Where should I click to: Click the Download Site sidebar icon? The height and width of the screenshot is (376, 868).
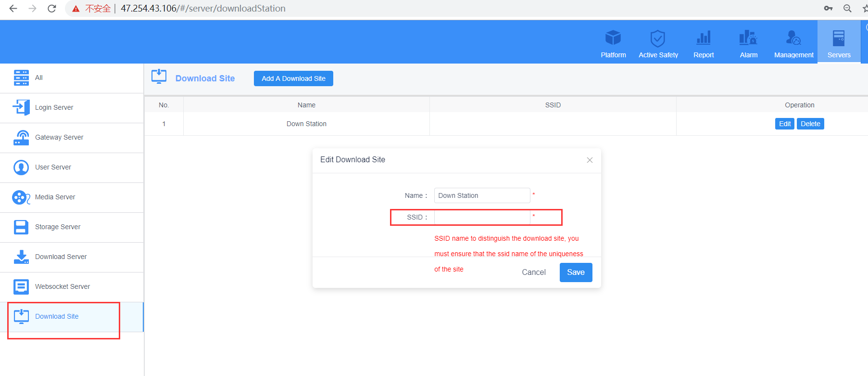point(21,316)
